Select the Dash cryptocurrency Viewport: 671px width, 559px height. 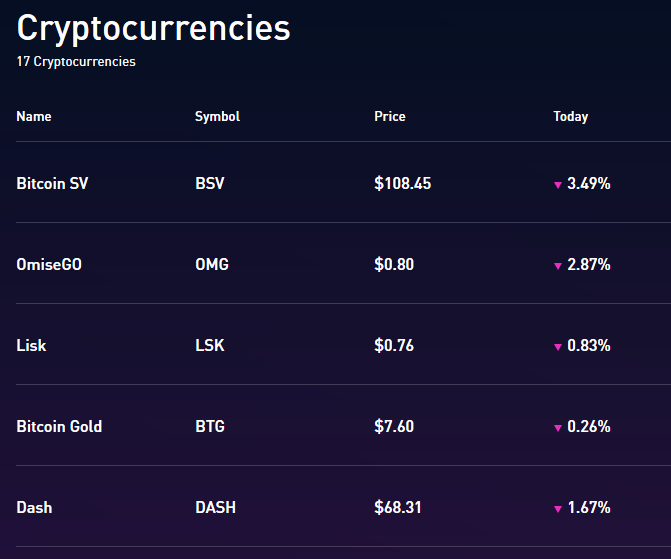[x=34, y=508]
